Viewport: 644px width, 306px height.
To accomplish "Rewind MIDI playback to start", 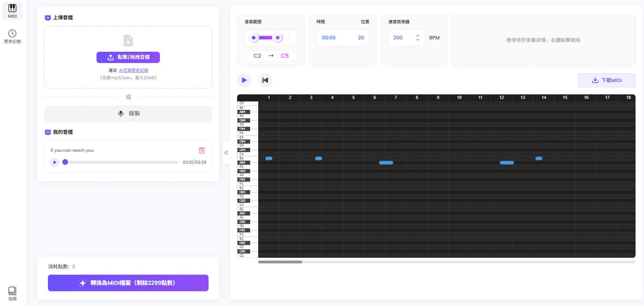I will point(265,80).
